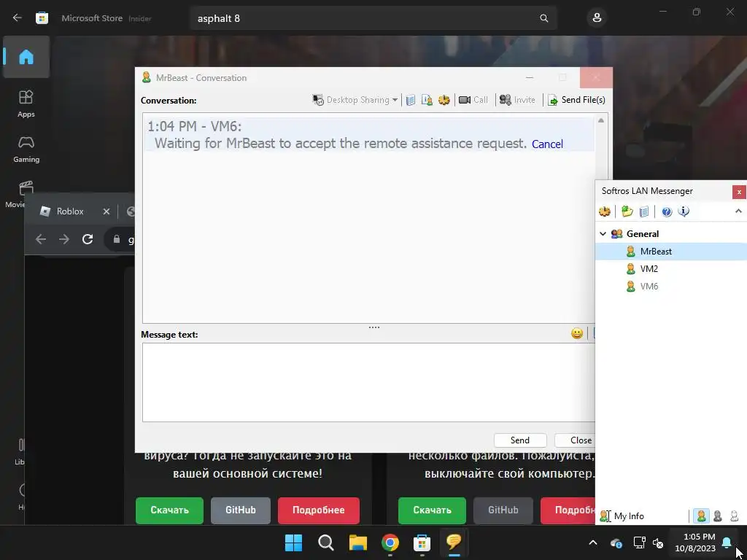Open history notebook icon in Softros Messenger toolbar
The width and height of the screenshot is (747, 560).
[644, 211]
